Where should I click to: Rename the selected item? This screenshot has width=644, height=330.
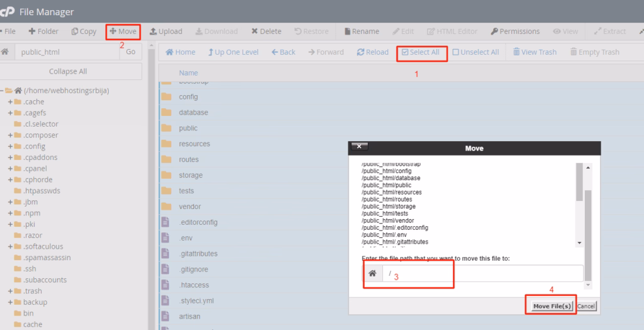click(x=362, y=31)
